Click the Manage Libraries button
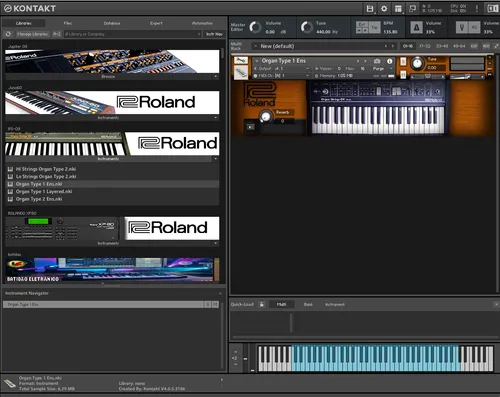This screenshot has height=397, width=500. (x=33, y=34)
